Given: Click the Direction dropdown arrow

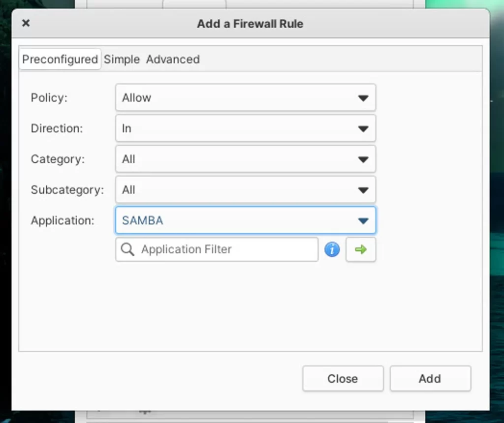Looking at the screenshot, I should (x=363, y=129).
